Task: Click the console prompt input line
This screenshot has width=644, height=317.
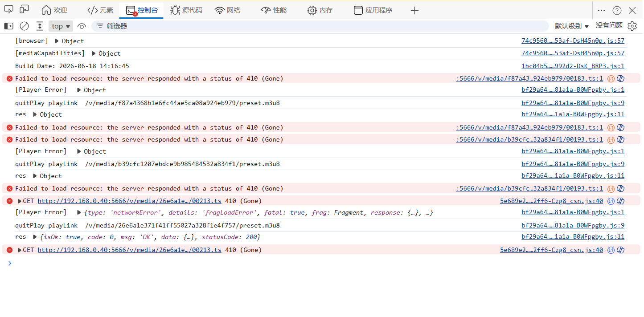Action: click(321, 263)
